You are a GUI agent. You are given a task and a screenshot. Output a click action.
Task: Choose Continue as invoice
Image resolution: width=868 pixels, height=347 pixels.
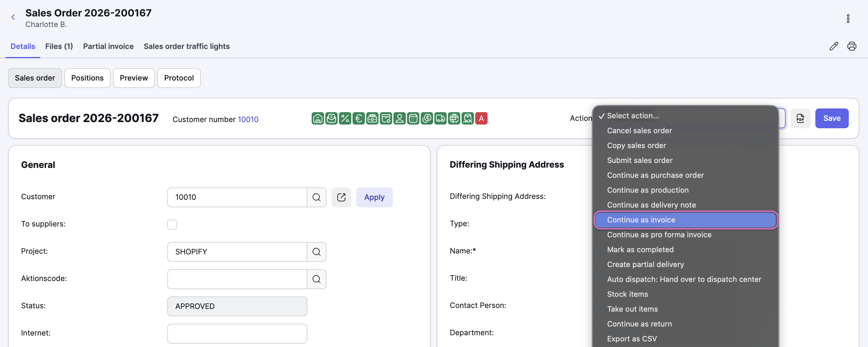(x=685, y=220)
